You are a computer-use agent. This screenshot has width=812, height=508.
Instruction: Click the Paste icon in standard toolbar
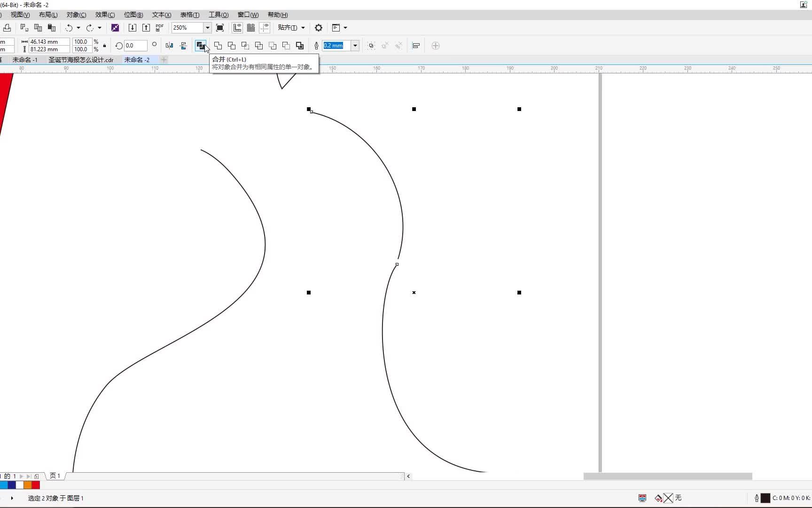coord(52,28)
